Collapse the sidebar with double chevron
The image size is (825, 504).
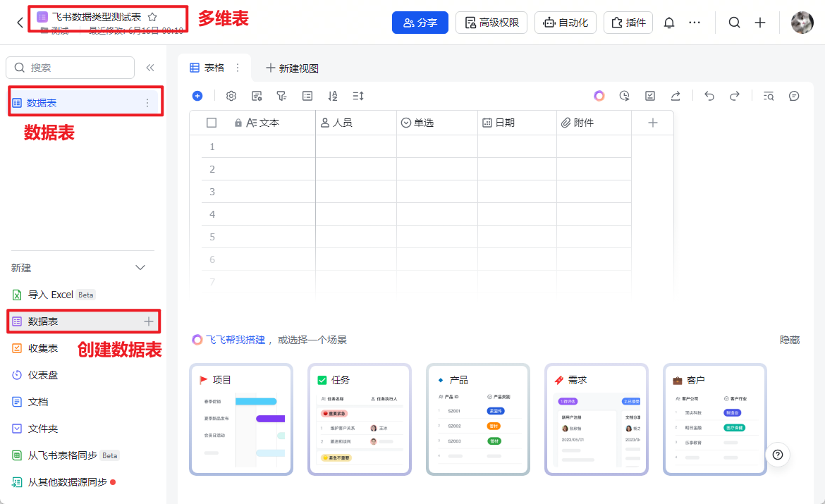tap(150, 68)
